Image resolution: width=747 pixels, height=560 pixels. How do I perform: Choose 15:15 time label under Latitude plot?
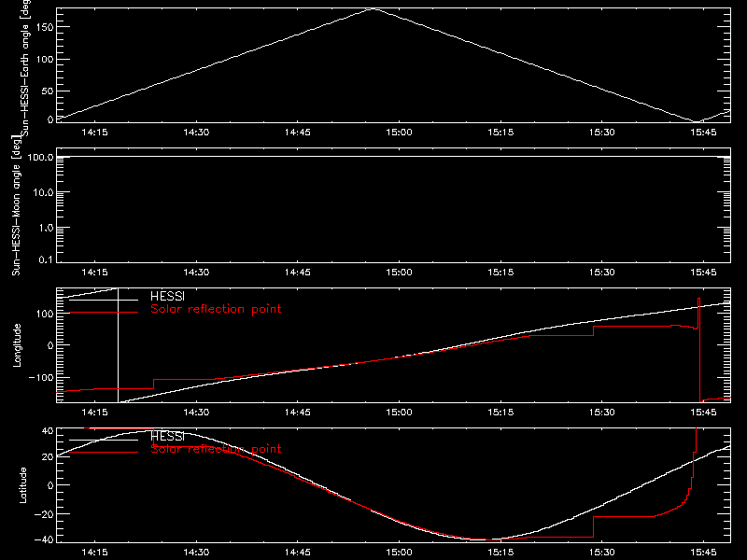click(x=500, y=553)
